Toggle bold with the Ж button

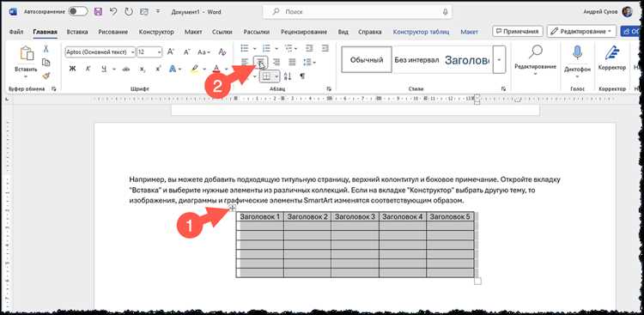[72, 69]
